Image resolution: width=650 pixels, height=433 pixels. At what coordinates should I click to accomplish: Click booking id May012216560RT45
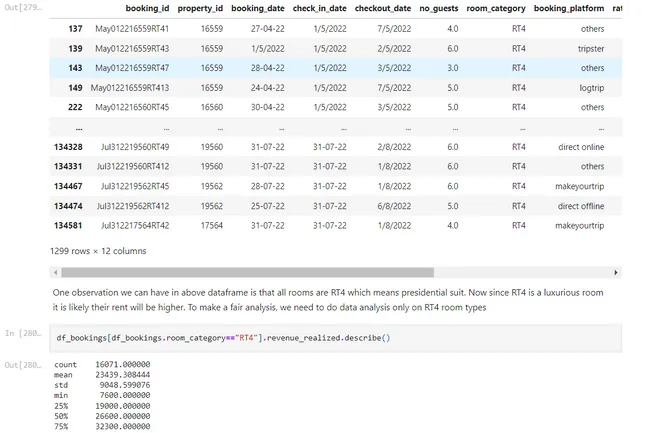click(x=132, y=107)
